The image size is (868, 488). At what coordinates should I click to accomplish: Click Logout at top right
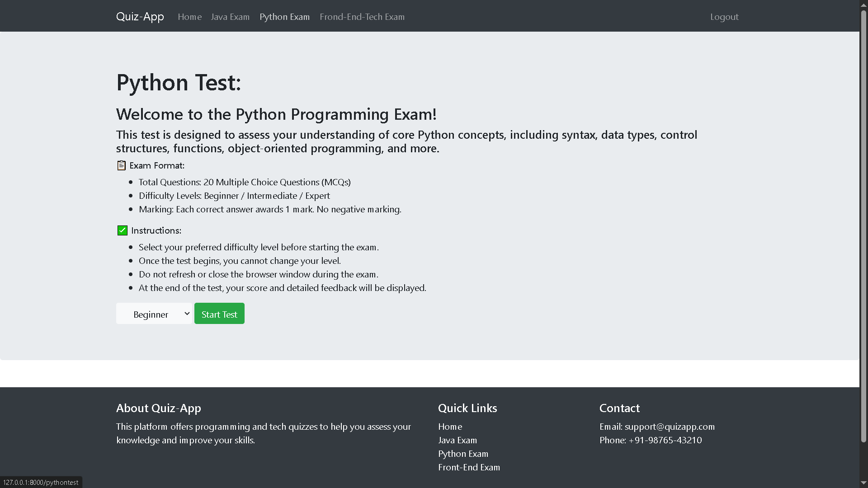coord(724,17)
